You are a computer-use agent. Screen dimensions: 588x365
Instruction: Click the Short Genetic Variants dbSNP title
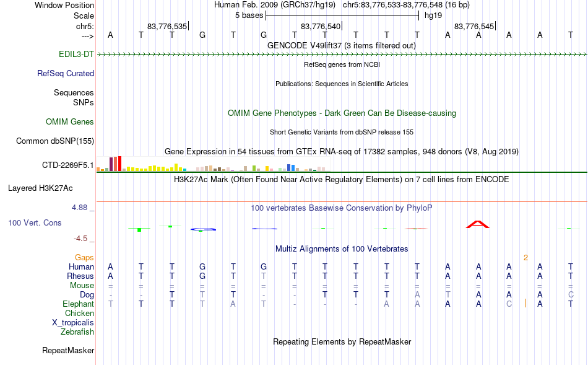coord(342,132)
